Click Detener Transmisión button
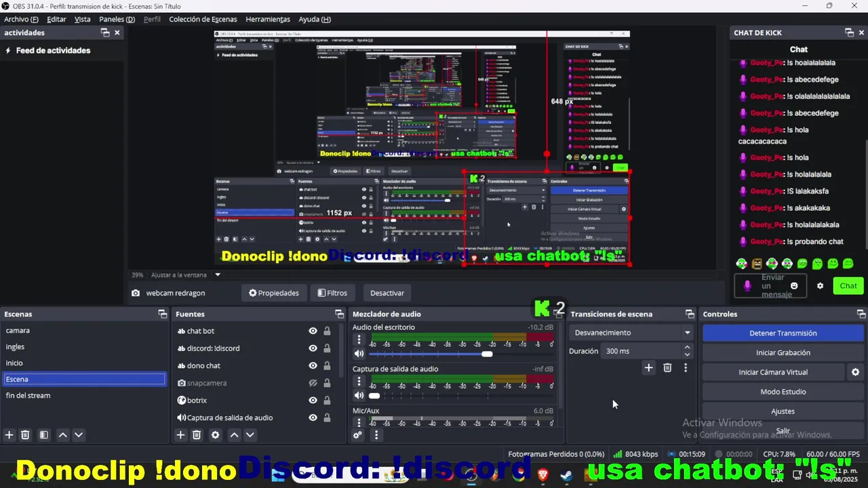868x488 pixels. click(x=783, y=333)
